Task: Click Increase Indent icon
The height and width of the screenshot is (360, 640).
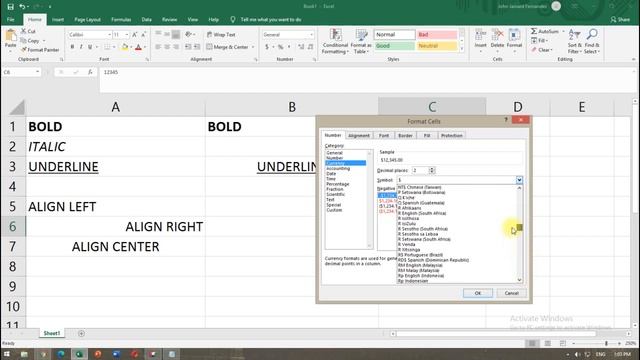Action: click(x=197, y=47)
